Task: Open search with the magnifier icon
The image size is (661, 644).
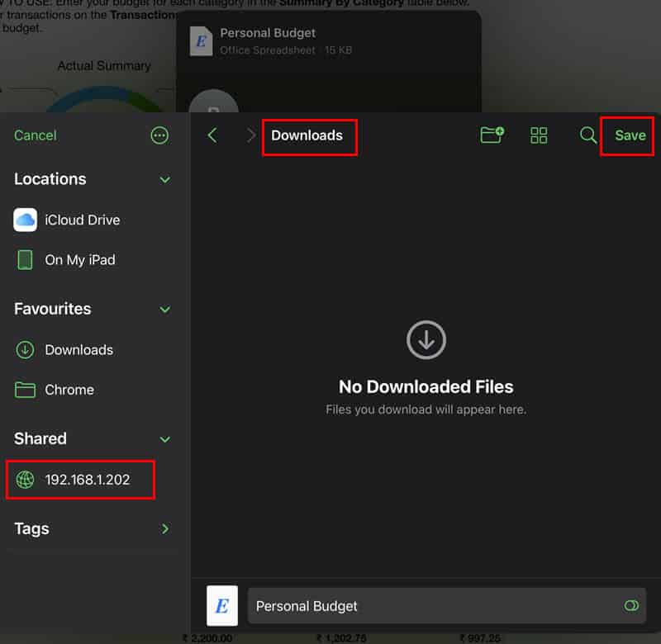Action: [587, 135]
